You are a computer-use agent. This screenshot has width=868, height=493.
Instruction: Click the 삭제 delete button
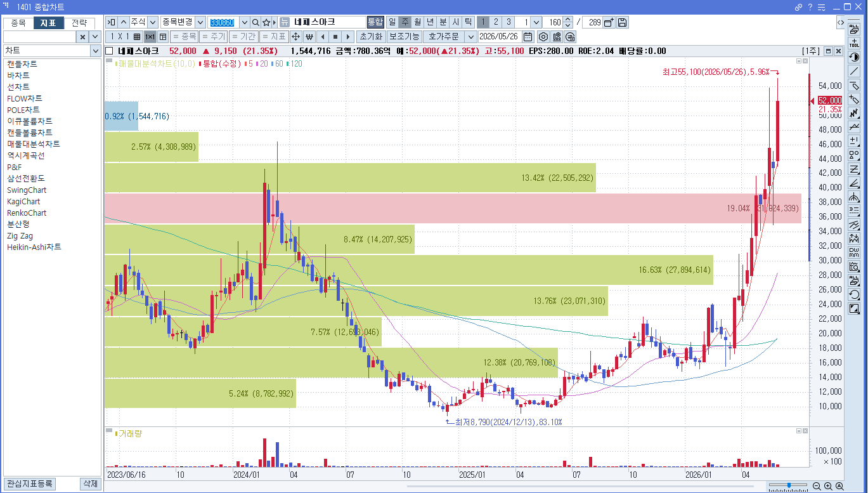pos(90,484)
